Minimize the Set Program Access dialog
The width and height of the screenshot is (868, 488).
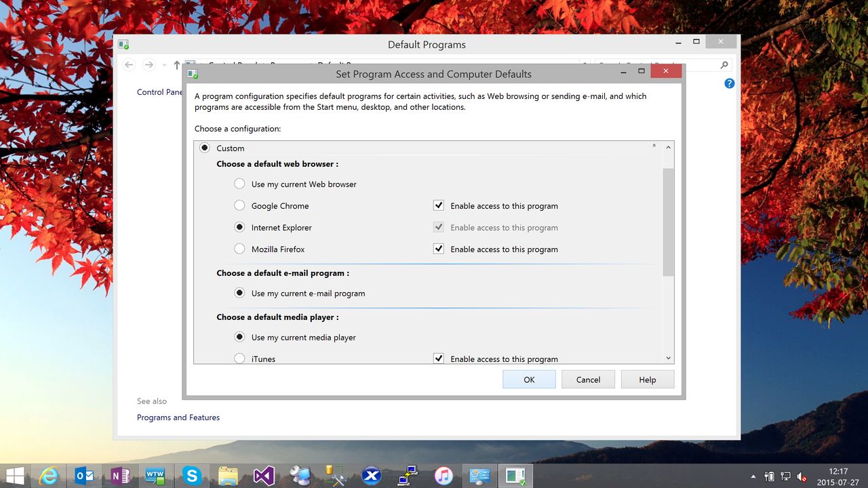point(623,70)
